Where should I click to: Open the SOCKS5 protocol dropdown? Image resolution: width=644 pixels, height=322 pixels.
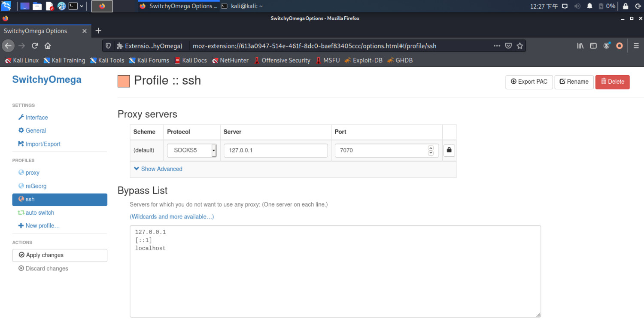click(192, 151)
